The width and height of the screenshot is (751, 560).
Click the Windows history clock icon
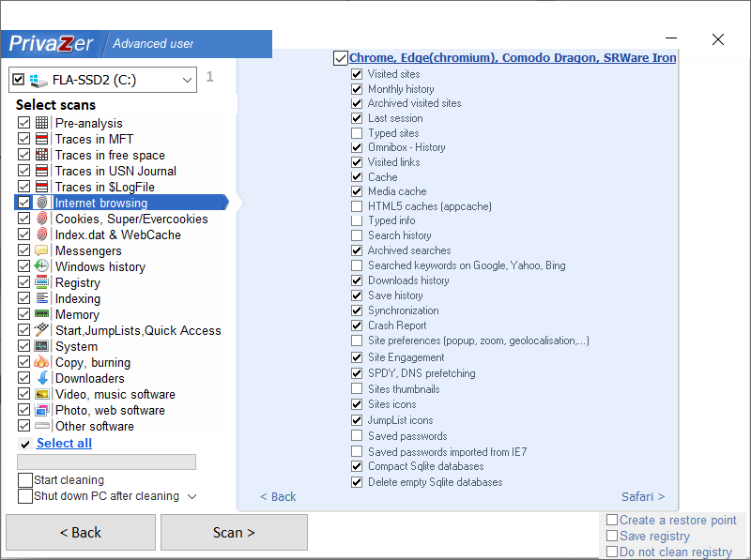(41, 266)
